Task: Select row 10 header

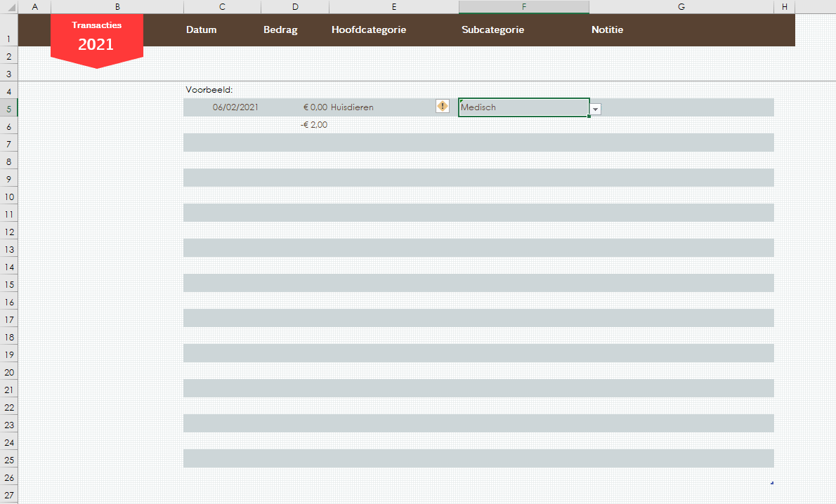Action: (9, 196)
